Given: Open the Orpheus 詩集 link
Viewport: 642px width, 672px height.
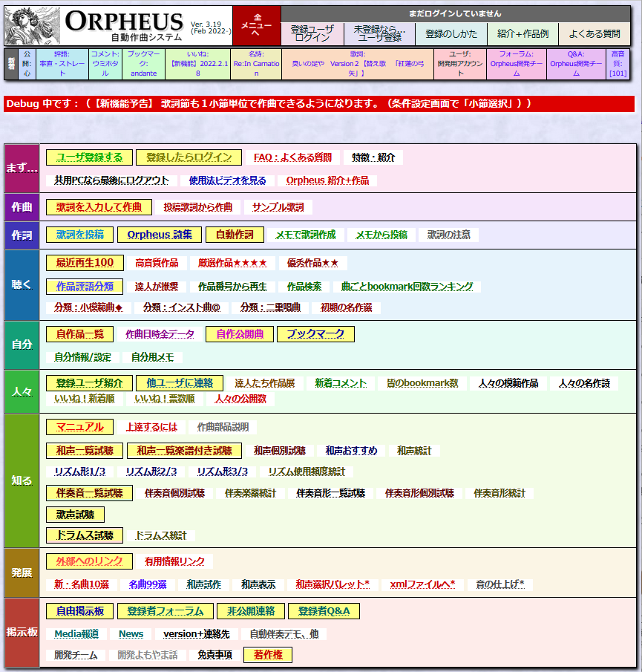Looking at the screenshot, I should [160, 235].
